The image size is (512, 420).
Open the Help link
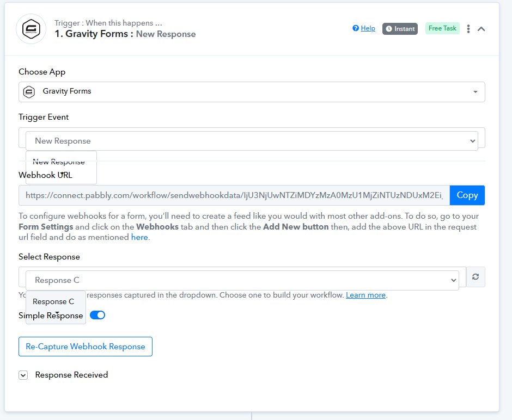click(x=368, y=28)
